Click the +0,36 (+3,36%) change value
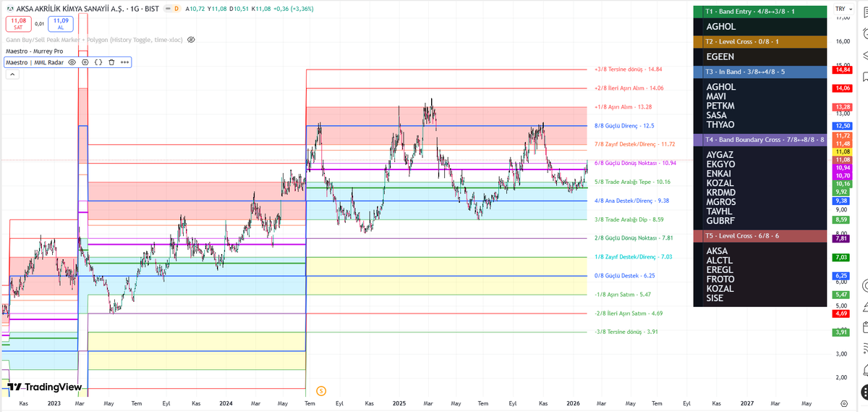Viewport: 868px width, 412px height. point(295,8)
